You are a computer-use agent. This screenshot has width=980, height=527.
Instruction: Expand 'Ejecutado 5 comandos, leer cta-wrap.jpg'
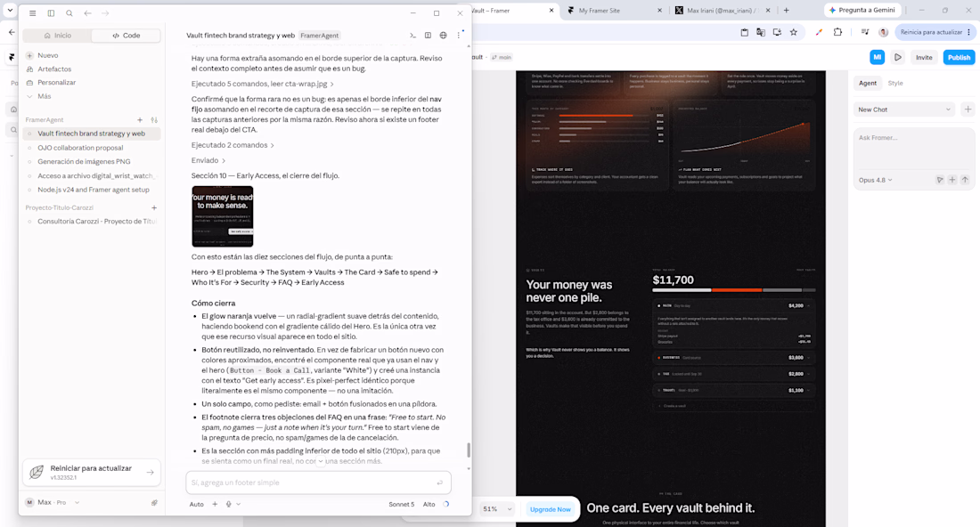263,84
